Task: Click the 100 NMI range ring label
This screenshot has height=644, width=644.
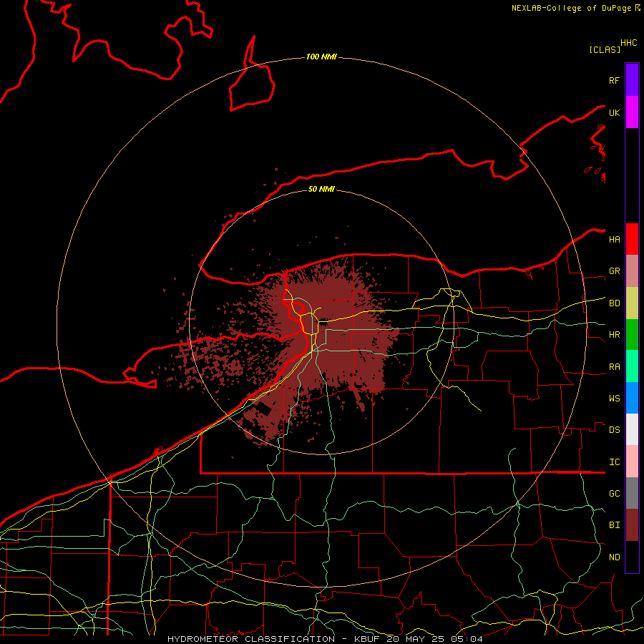Action: click(321, 57)
